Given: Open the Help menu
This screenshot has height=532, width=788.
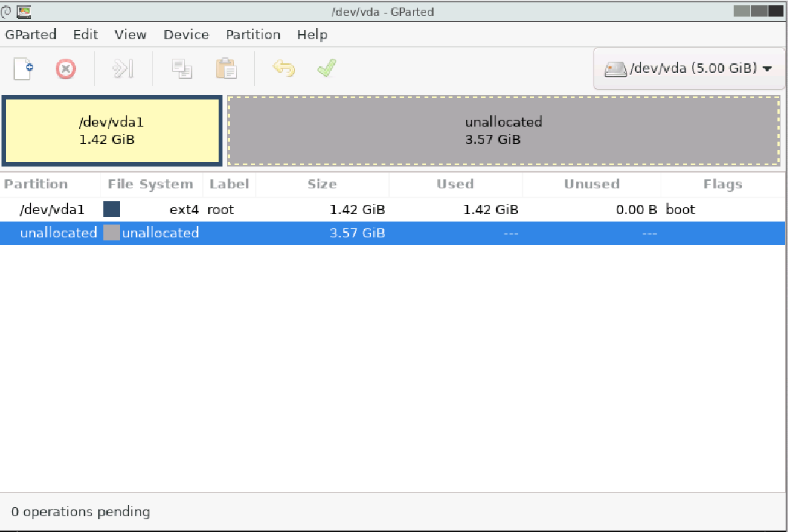Looking at the screenshot, I should [x=312, y=35].
